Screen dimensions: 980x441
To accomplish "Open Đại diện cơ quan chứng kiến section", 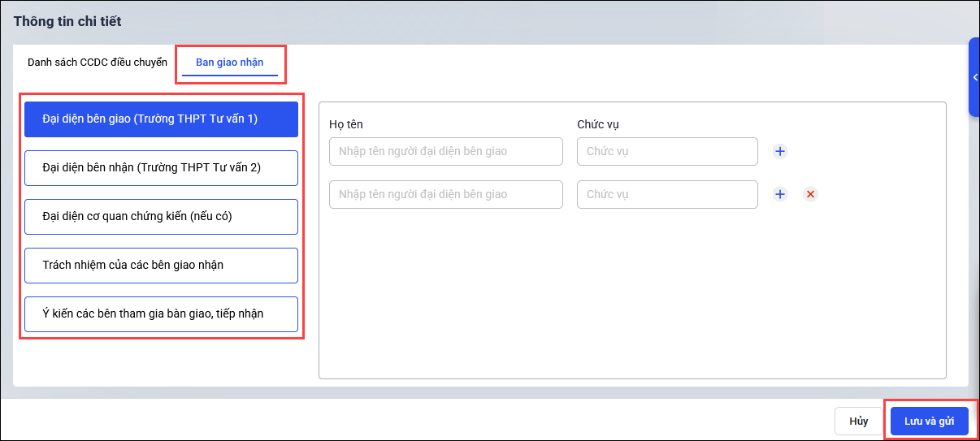I will (x=161, y=217).
